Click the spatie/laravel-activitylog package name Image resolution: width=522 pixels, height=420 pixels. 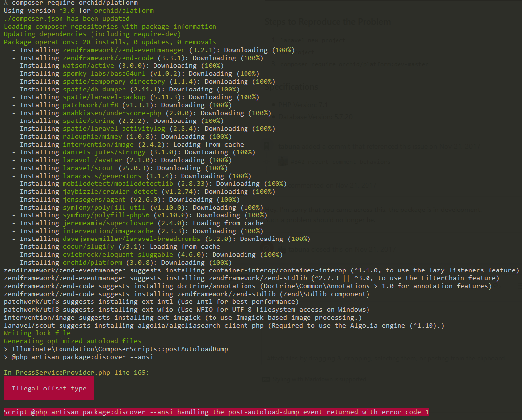114,129
